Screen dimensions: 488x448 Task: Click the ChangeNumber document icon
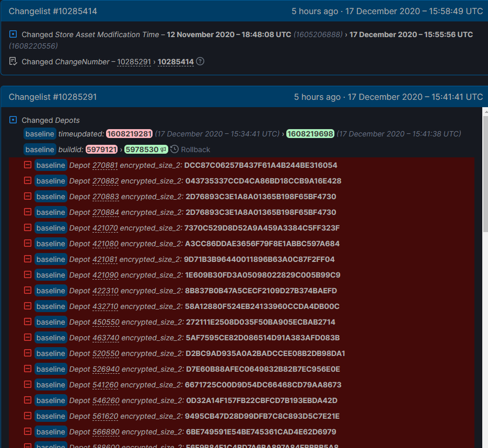(x=14, y=62)
